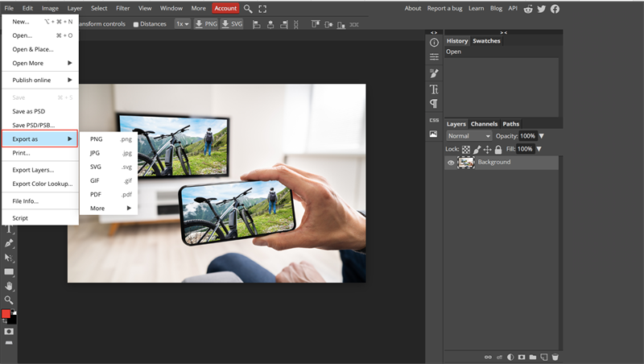Expand the Publish online submenu
Viewport: 644px width, 364px height.
(42, 80)
